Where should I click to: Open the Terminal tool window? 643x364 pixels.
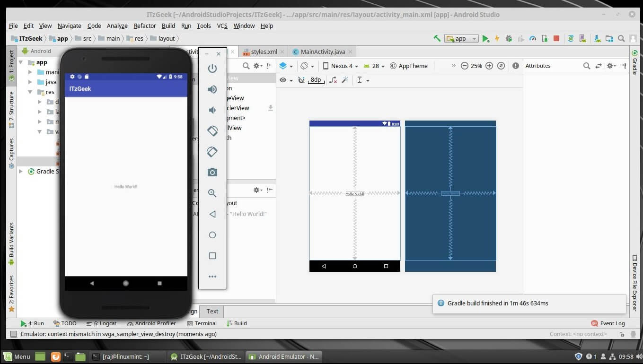(202, 323)
